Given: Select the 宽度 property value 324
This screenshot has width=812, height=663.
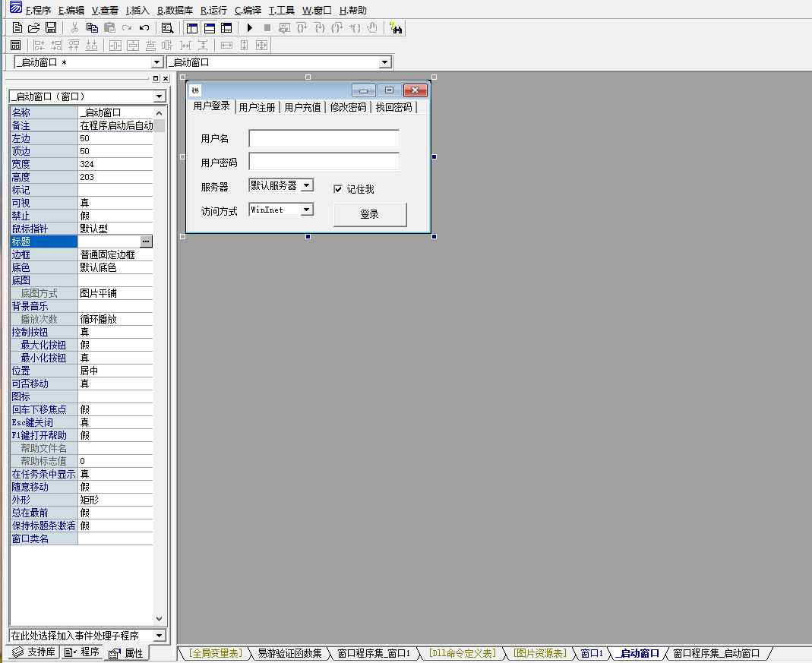Looking at the screenshot, I should (115, 164).
